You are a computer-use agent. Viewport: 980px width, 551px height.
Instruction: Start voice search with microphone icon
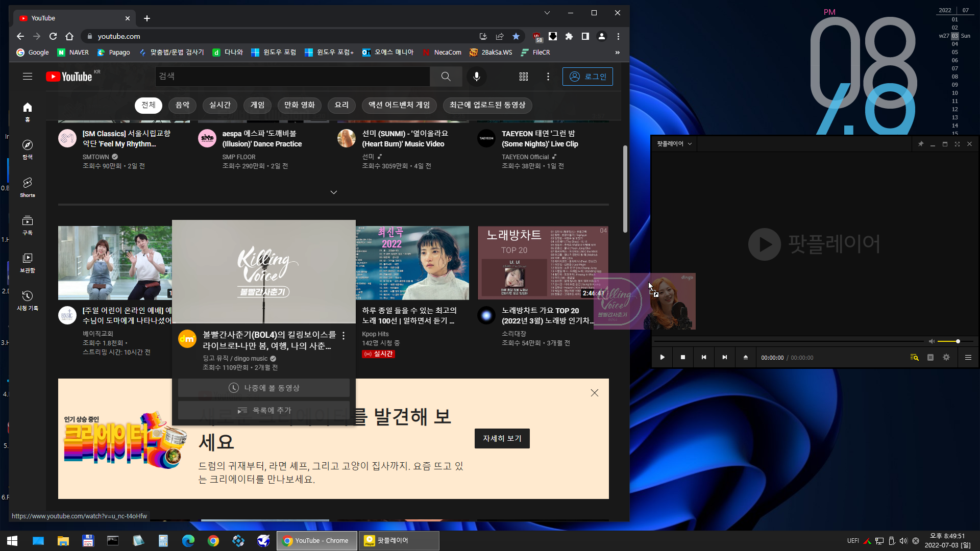tap(476, 77)
